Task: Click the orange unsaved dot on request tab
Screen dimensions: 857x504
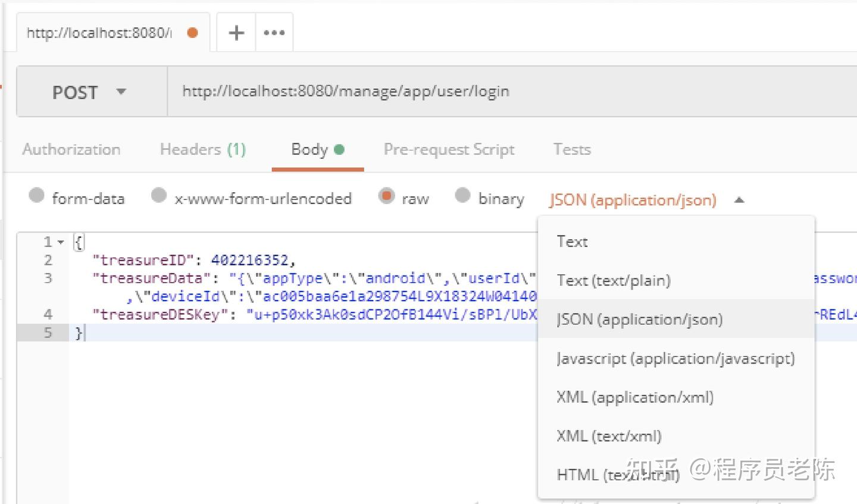Action: click(x=192, y=33)
